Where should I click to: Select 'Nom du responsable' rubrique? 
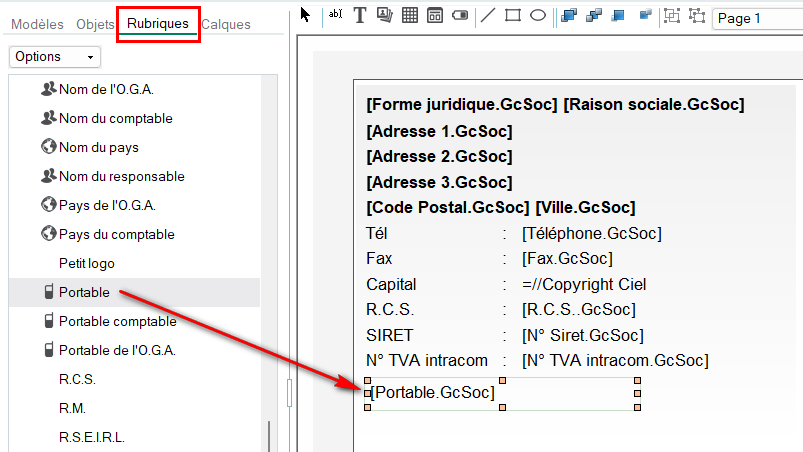pos(122,177)
